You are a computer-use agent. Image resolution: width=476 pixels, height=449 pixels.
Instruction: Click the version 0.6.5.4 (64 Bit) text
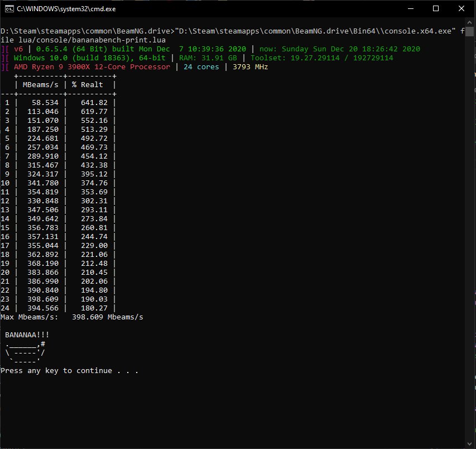tap(71, 49)
